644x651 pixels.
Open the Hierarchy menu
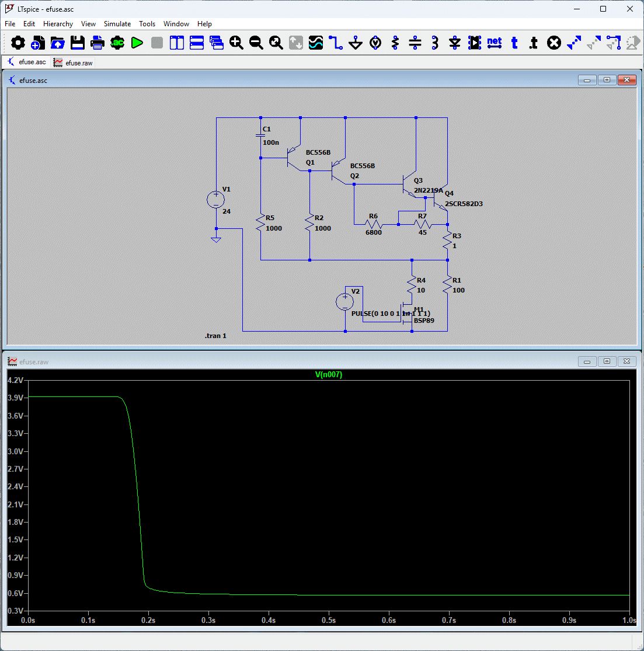[58, 24]
